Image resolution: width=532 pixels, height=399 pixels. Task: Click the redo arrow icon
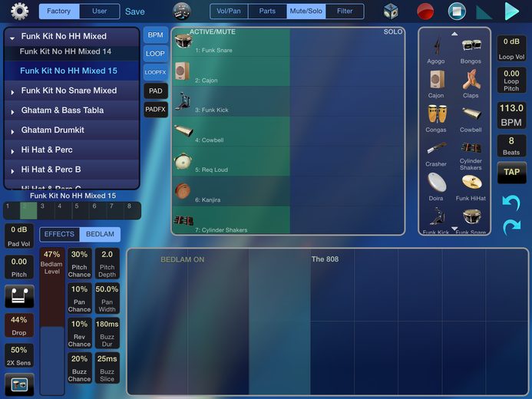[x=511, y=226]
